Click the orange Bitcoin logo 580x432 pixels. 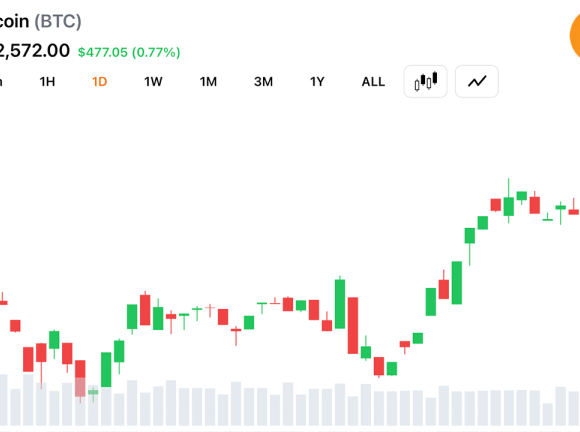(x=575, y=36)
